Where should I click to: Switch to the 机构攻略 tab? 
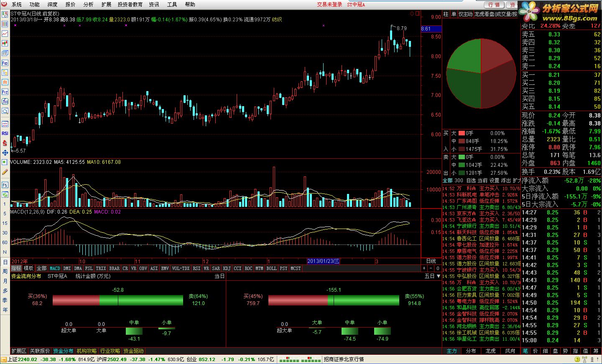click(x=87, y=351)
